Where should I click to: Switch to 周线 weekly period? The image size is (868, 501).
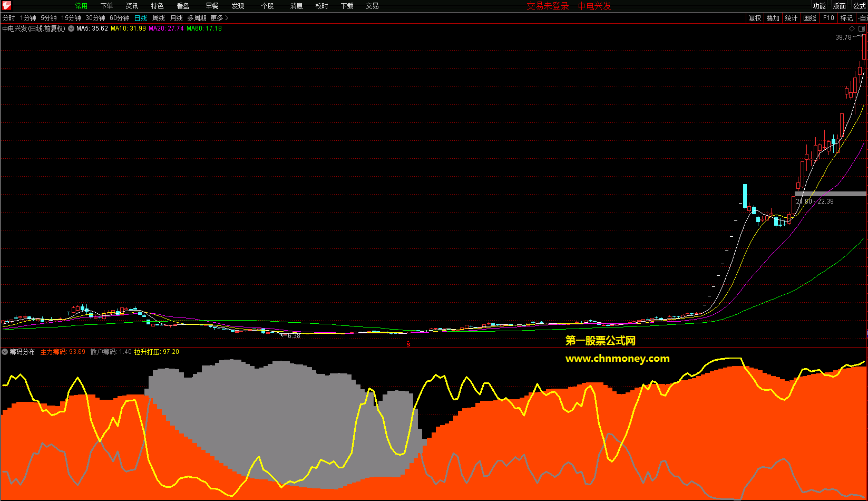click(x=159, y=18)
